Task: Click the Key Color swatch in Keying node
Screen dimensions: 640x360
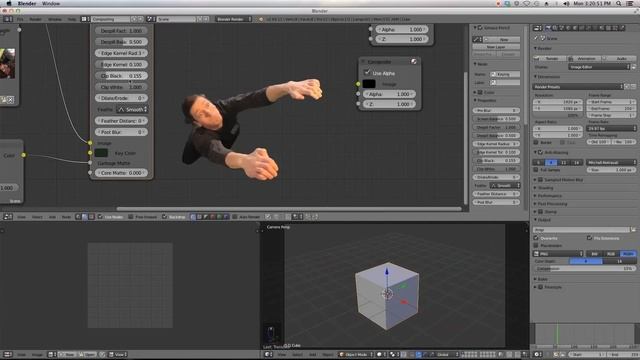Action: 101,153
